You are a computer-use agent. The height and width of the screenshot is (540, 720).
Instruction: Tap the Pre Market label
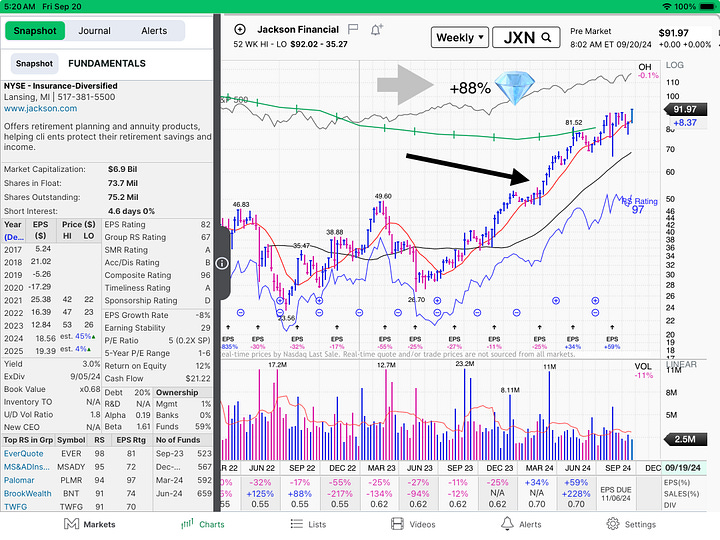coord(591,31)
